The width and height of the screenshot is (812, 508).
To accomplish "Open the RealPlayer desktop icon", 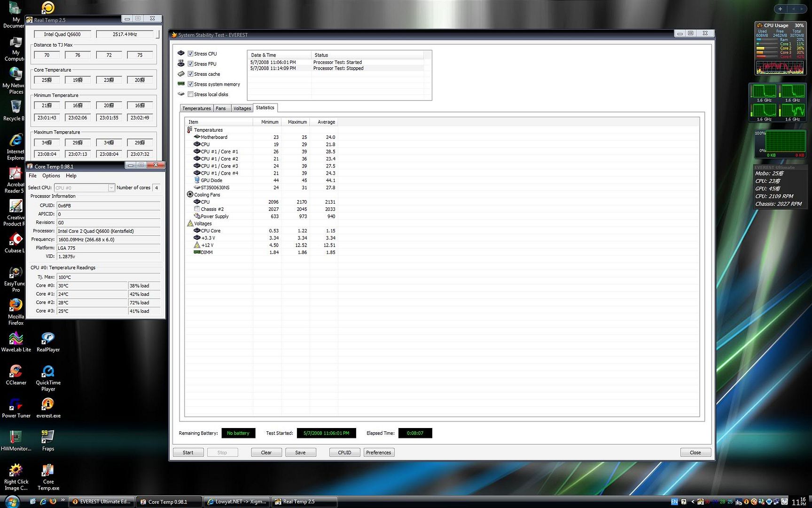I will [x=48, y=339].
